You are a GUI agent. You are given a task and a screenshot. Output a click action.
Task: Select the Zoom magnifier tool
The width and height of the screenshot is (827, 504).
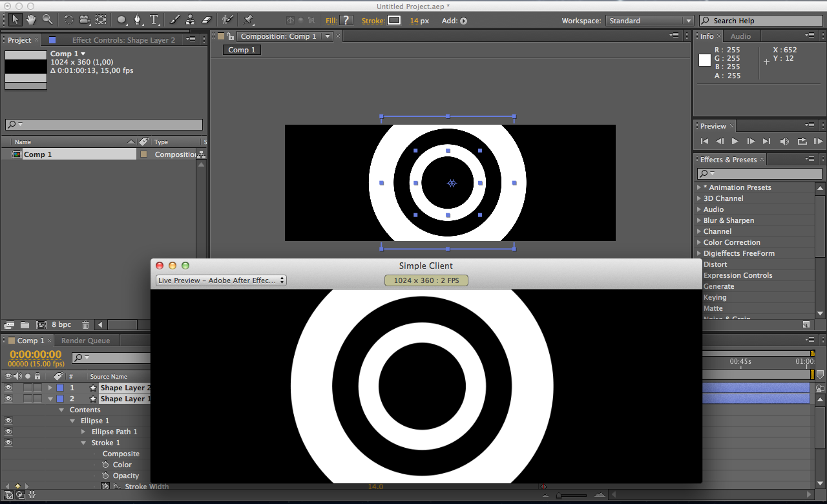(47, 20)
